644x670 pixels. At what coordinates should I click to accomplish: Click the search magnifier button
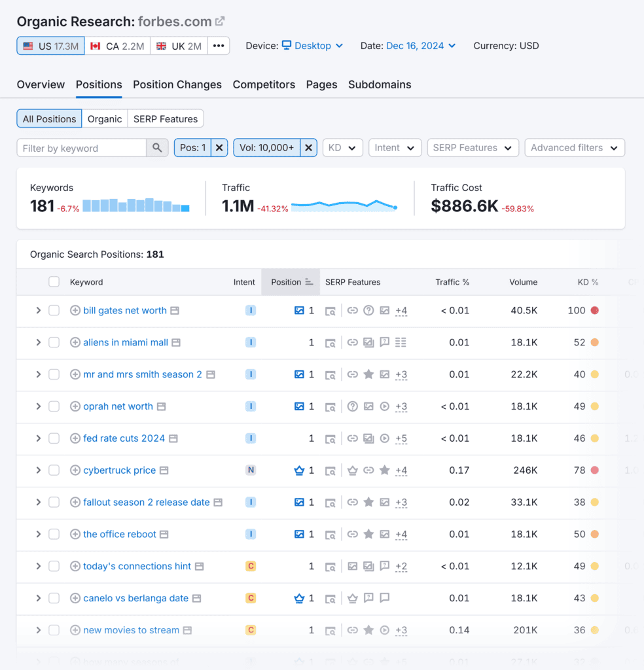(156, 148)
